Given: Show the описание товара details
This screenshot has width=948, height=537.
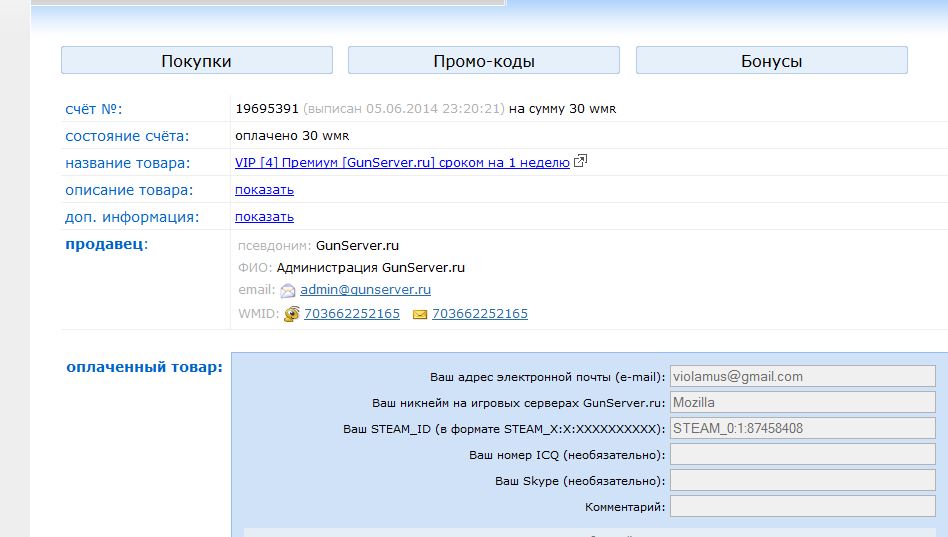Looking at the screenshot, I should (x=264, y=190).
